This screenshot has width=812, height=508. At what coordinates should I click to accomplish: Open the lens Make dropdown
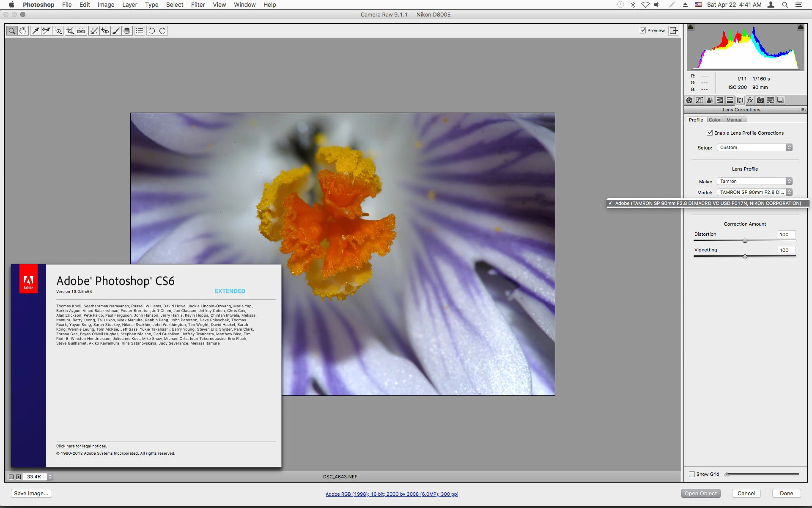coord(754,181)
